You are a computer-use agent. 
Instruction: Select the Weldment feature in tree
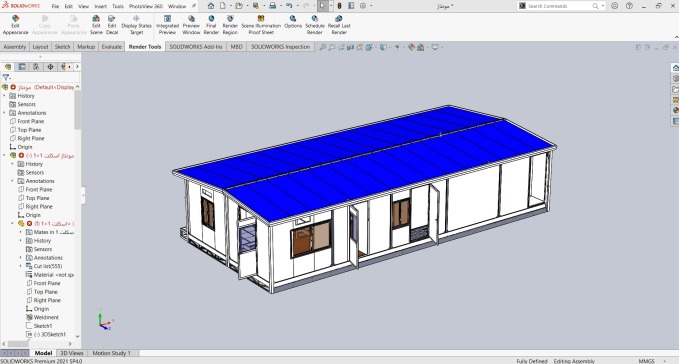[x=46, y=317]
